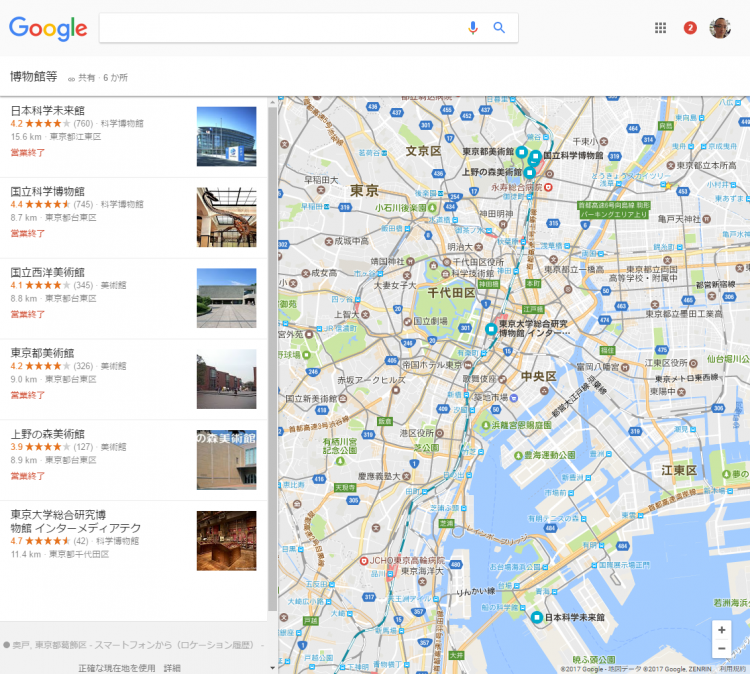Click 江東区役所 map marker
750x674 pixels.
pos(694,363)
